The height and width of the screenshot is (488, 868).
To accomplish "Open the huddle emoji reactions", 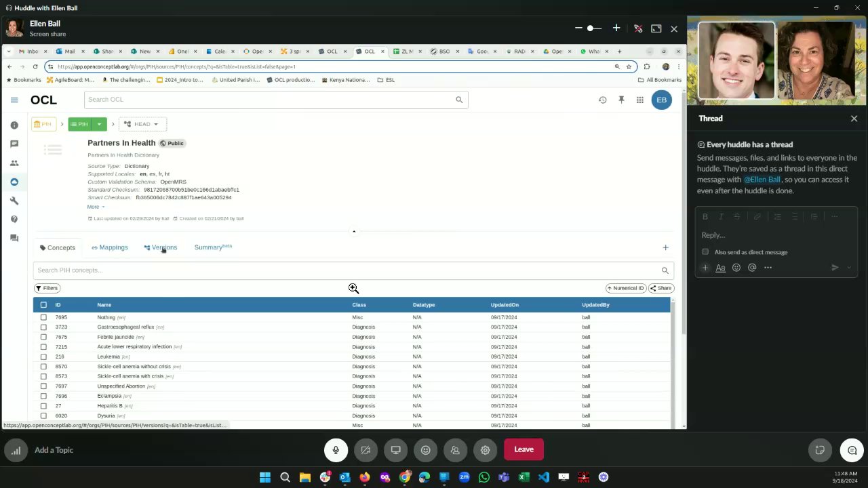I will tap(425, 450).
